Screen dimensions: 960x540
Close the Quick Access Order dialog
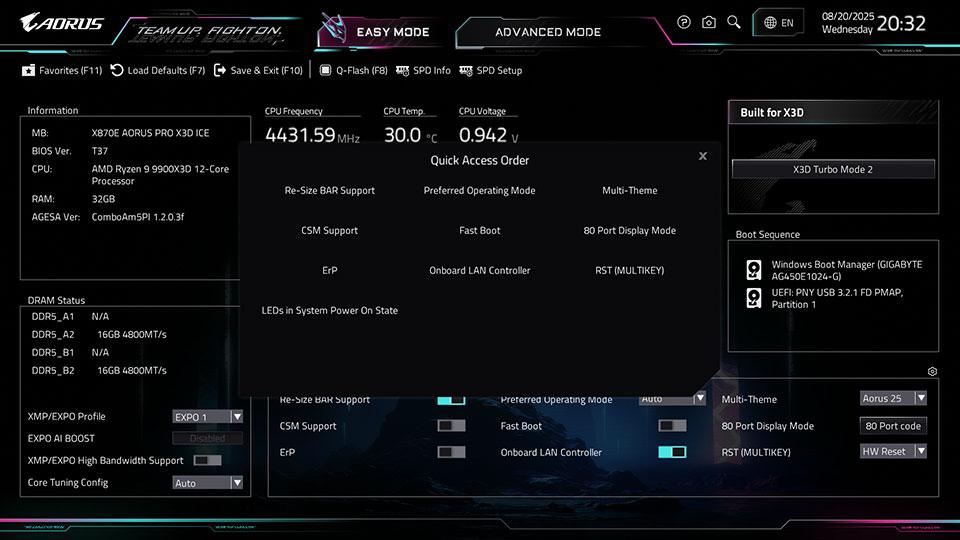coord(703,156)
